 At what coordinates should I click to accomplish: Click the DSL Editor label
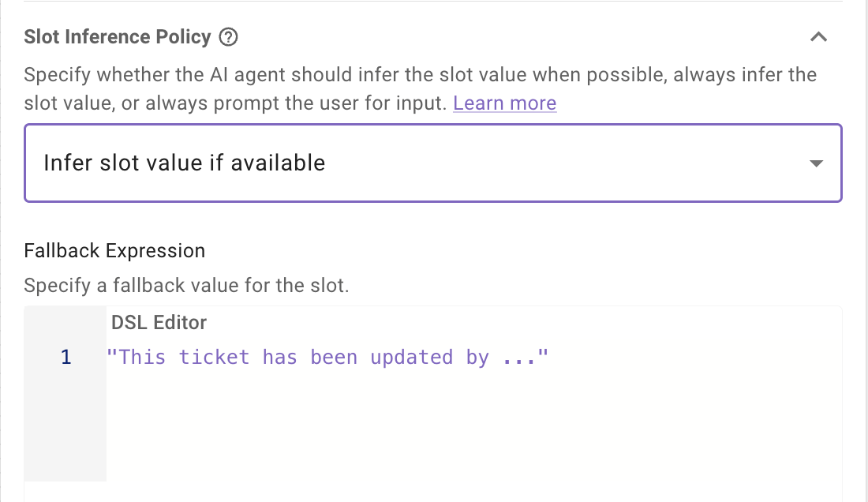[159, 322]
